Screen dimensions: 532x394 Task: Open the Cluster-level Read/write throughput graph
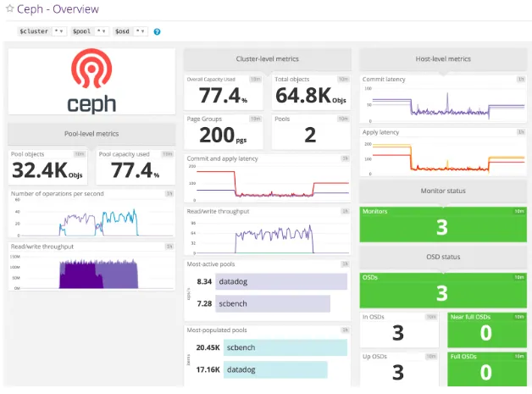(x=268, y=231)
